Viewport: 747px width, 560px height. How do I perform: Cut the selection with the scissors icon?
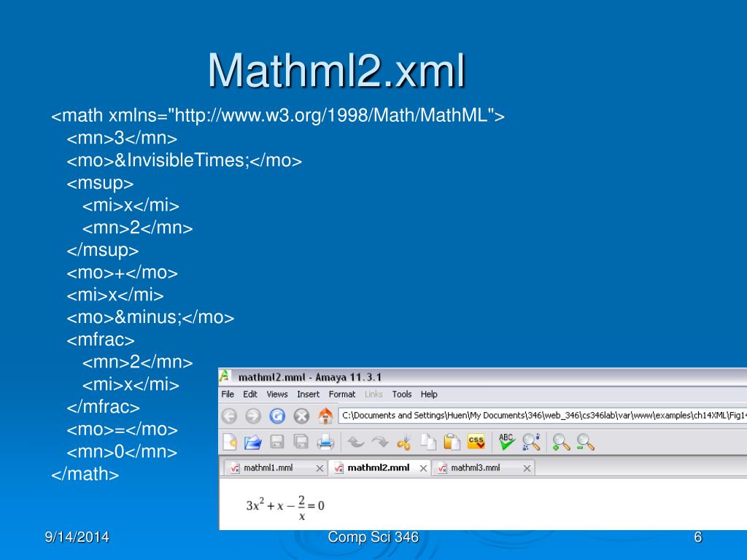(x=404, y=443)
